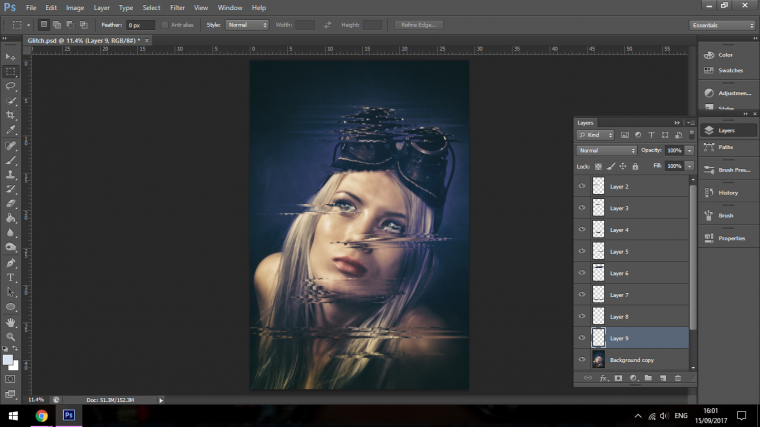Select the Dodge tool
760x427 pixels.
(x=10, y=247)
